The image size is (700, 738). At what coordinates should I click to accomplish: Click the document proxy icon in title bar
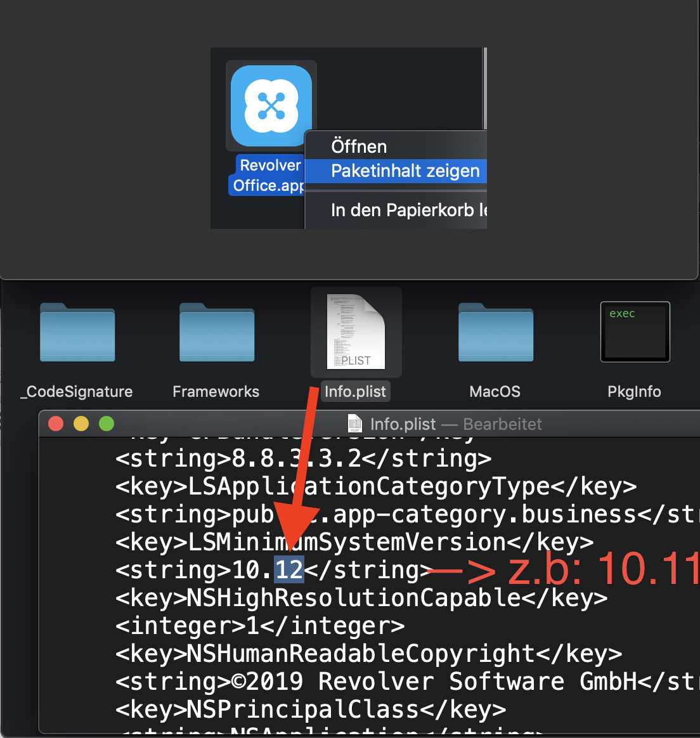coord(355,424)
